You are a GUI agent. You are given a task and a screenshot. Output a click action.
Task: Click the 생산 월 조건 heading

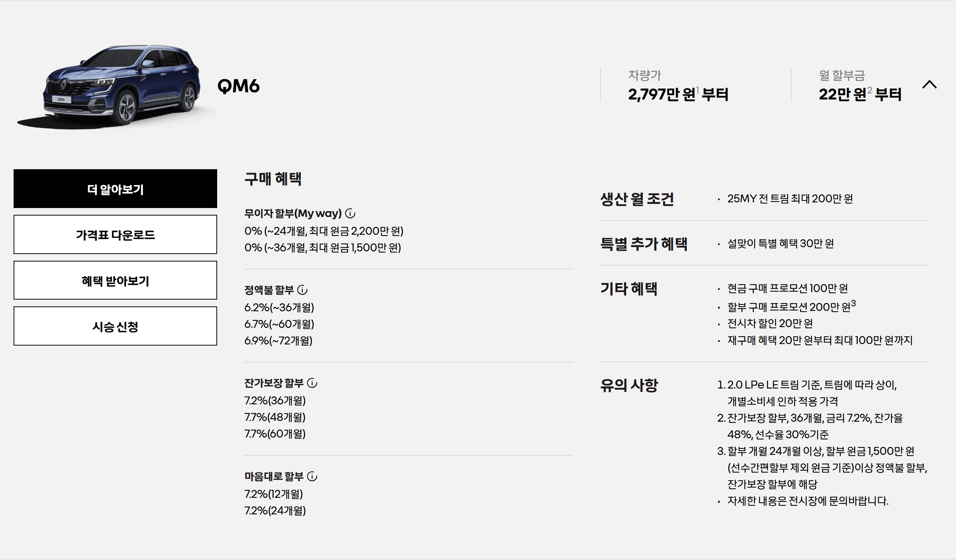pos(637,199)
